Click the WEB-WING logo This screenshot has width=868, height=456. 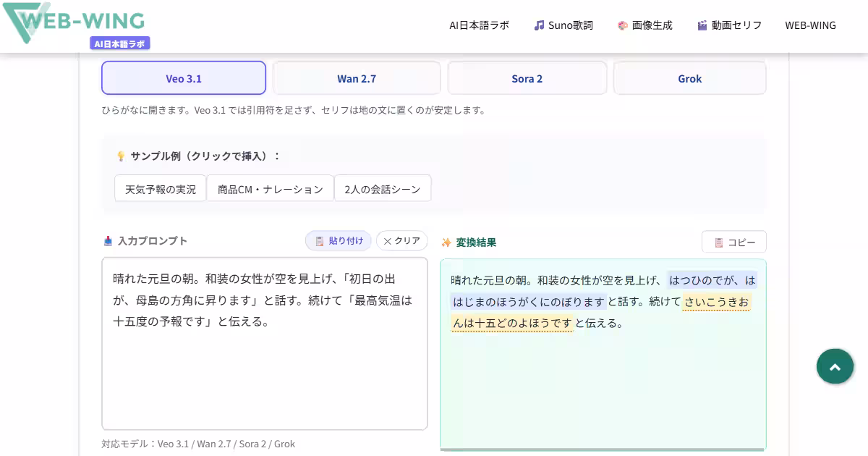(x=74, y=21)
